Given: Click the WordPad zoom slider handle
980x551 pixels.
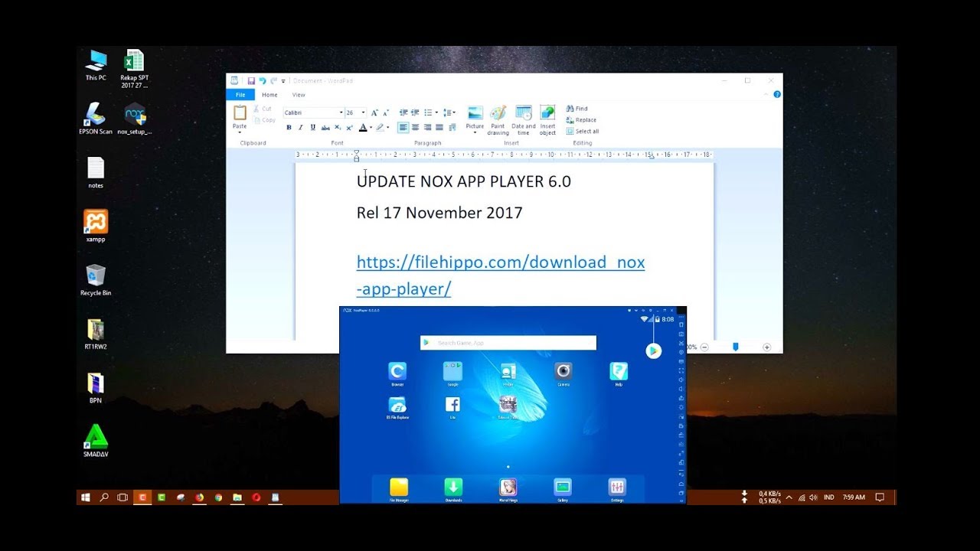Looking at the screenshot, I should click(x=736, y=347).
